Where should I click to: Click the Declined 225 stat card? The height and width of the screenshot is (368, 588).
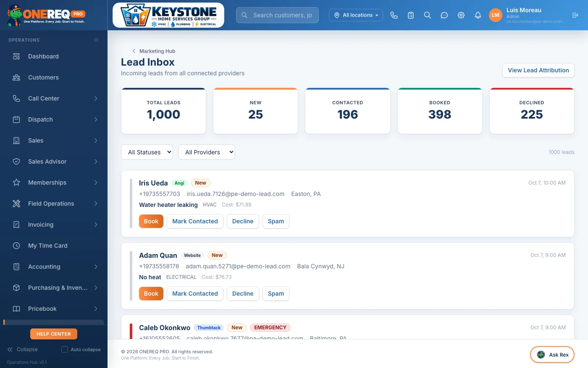coord(532,111)
